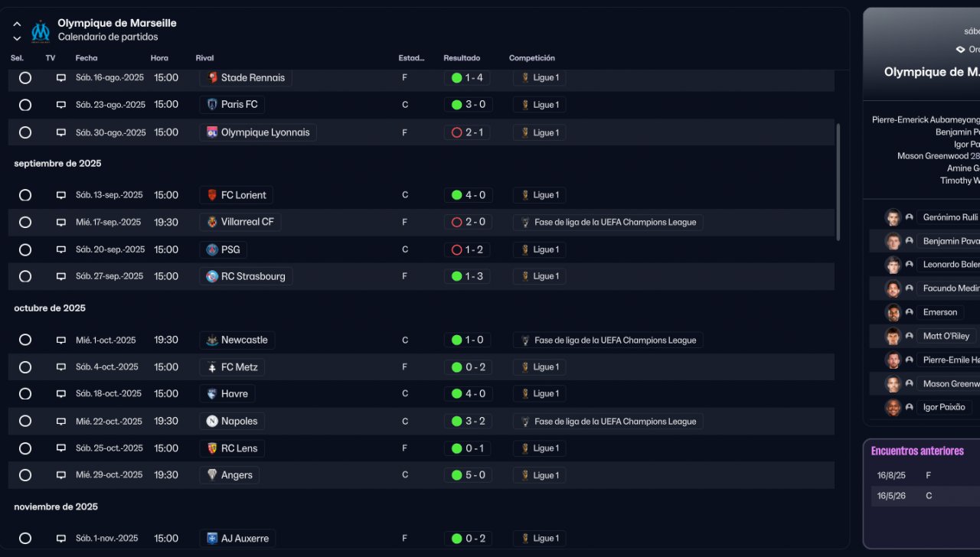Click the TV icon for Angers match
Viewport: 980px width, 557px height.
pyautogui.click(x=61, y=475)
